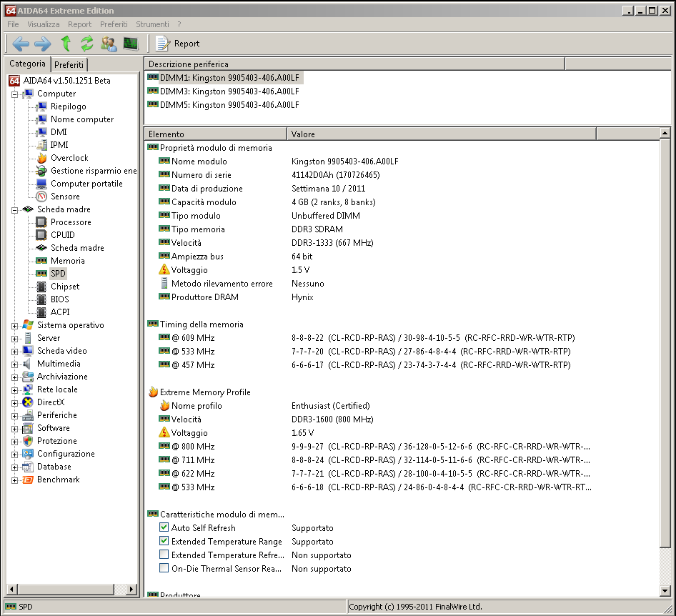Switch to the Categoria tab
The width and height of the screenshot is (676, 616).
pos(27,64)
